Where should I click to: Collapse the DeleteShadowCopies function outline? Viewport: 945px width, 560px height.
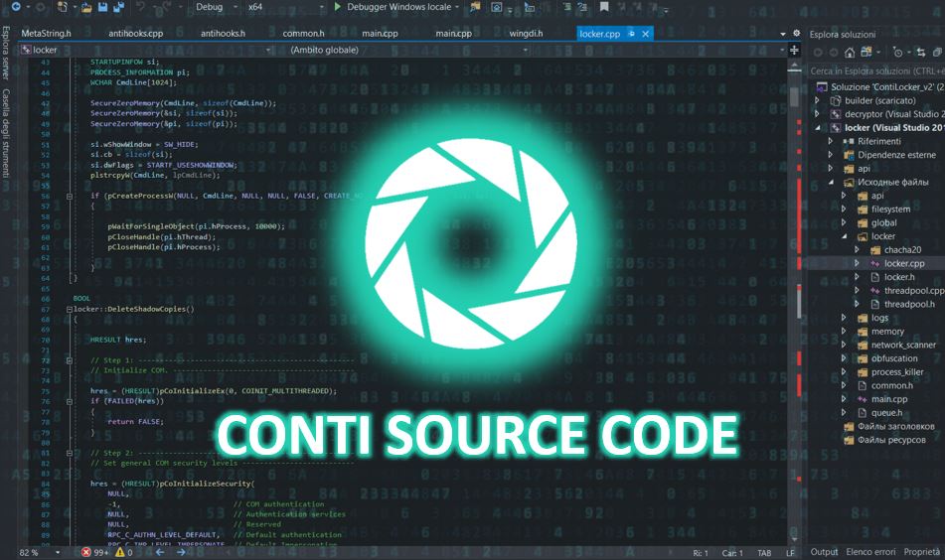pyautogui.click(x=68, y=309)
